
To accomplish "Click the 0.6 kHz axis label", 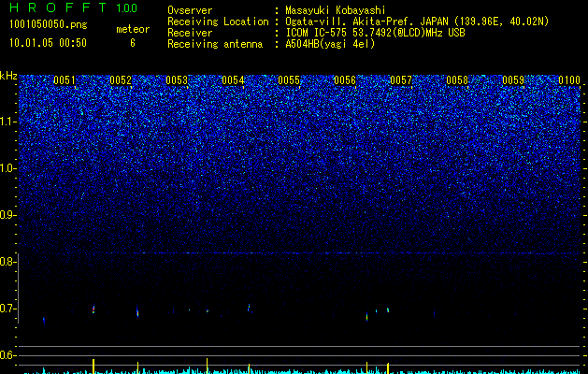I will pyautogui.click(x=8, y=355).
